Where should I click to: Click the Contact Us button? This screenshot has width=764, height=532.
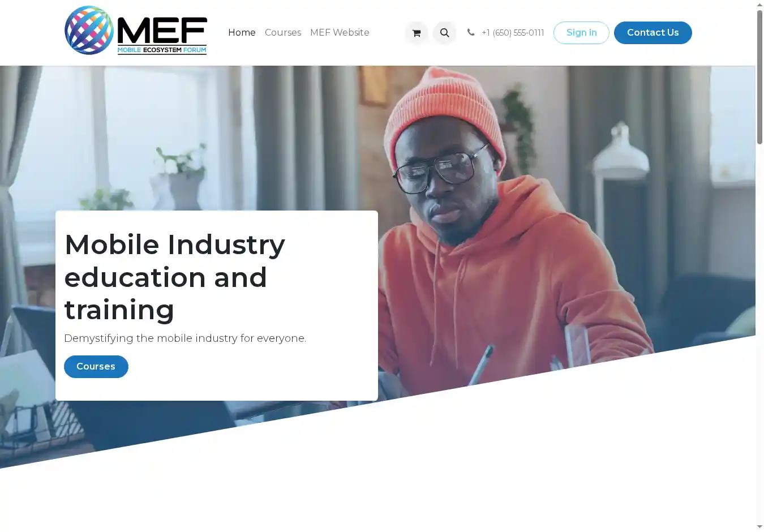pos(653,33)
